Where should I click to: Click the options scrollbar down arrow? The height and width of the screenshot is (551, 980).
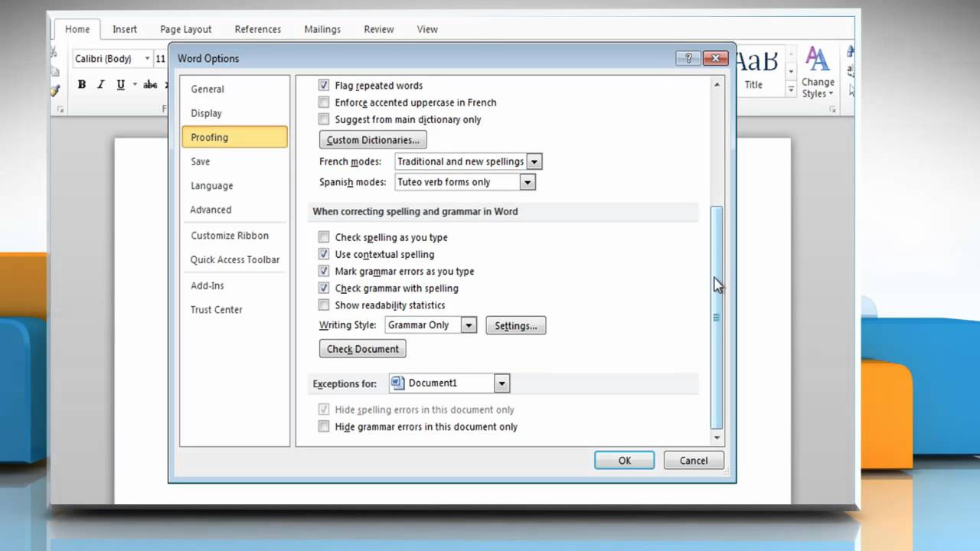[717, 438]
